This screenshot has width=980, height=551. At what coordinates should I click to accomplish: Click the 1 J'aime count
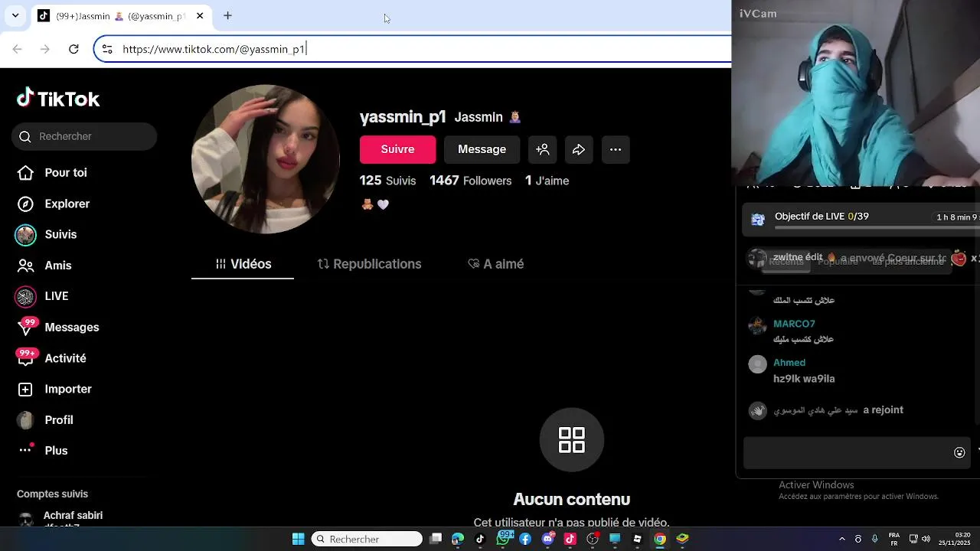[x=547, y=181]
